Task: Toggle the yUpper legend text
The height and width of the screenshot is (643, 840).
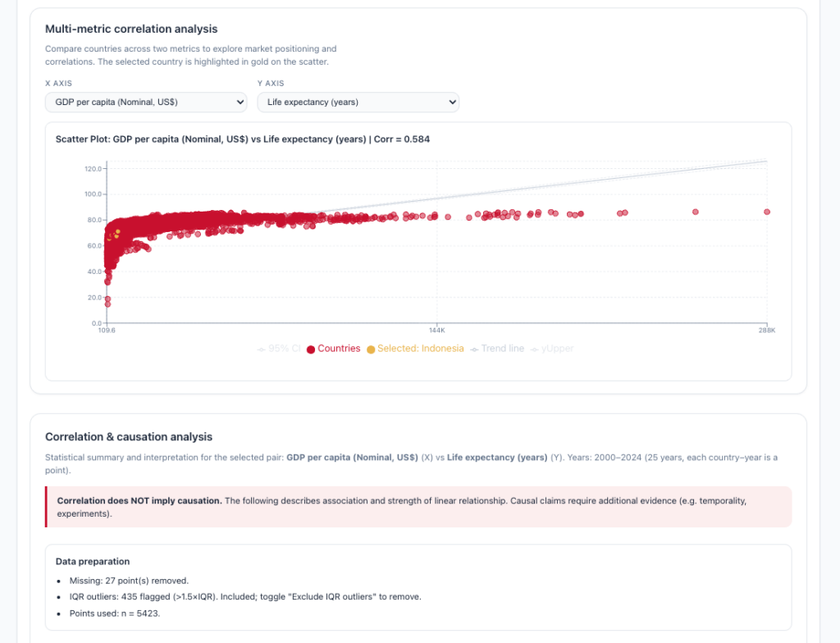Action: pos(558,349)
